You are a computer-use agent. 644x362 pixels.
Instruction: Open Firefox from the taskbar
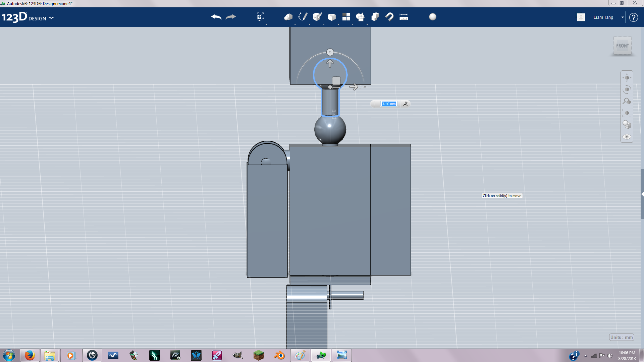coord(30,355)
